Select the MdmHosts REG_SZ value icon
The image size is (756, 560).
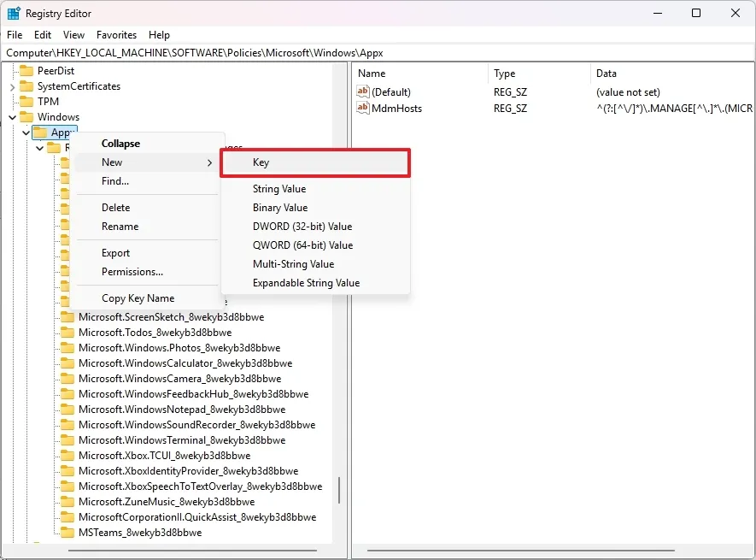(x=362, y=108)
